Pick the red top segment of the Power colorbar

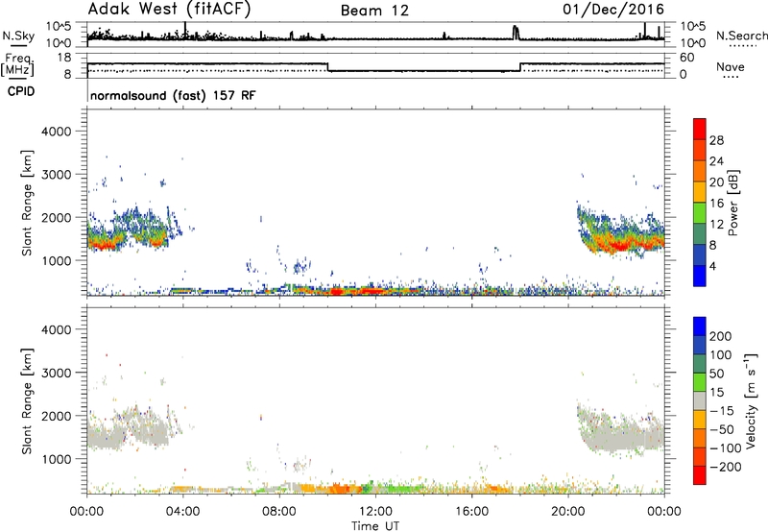700,128
